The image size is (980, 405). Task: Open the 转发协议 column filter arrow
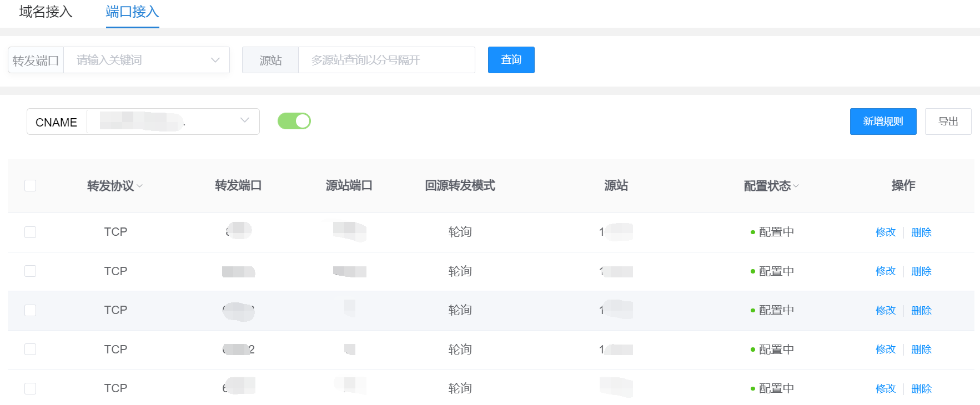(139, 186)
